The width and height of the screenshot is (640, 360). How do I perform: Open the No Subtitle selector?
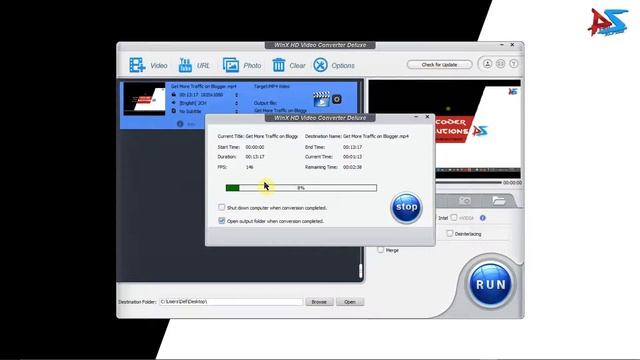click(236, 111)
